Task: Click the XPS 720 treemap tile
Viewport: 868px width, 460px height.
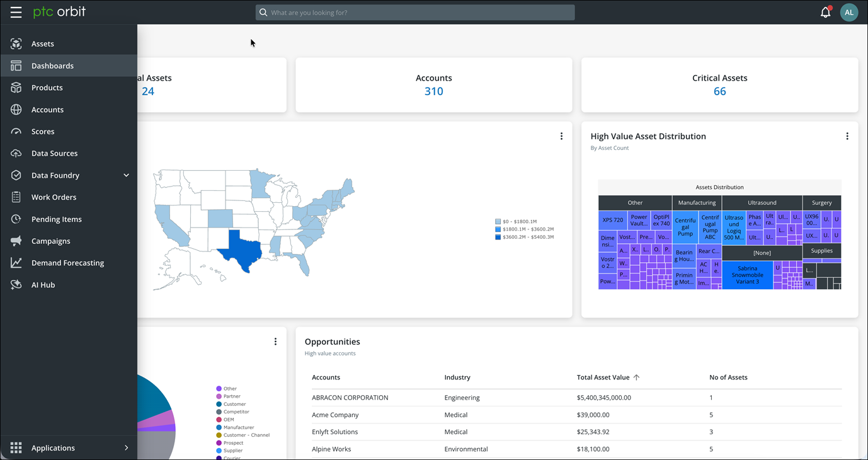Action: (x=612, y=220)
